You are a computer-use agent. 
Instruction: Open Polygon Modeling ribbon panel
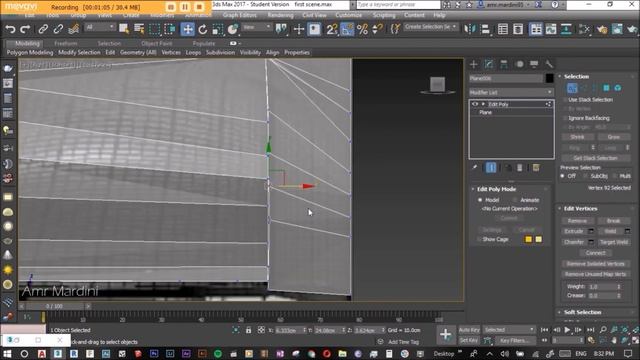click(30, 53)
